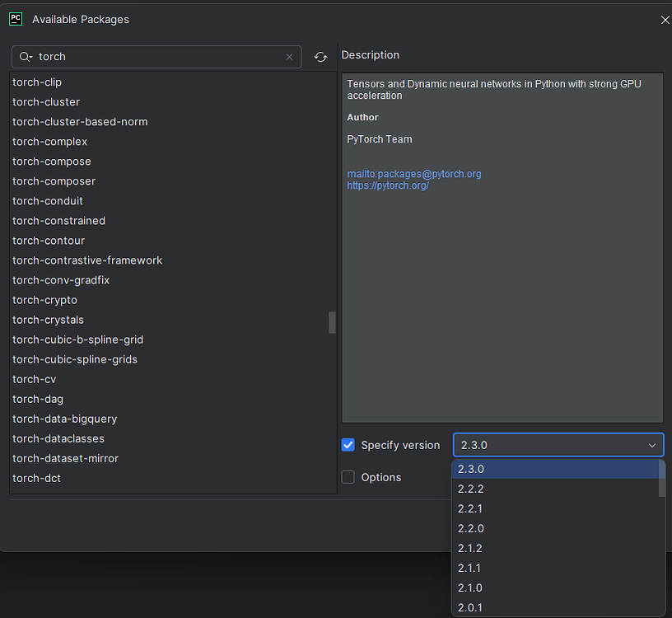Choose version 2.1.0 in the version list
This screenshot has height=618, width=672.
point(470,588)
